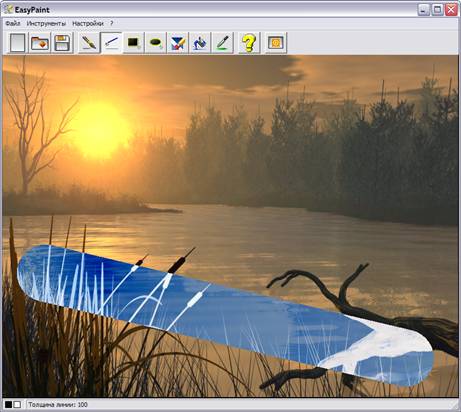461x412 pixels.
Task: Choose the paint bucket Fill tool
Action: coord(200,43)
